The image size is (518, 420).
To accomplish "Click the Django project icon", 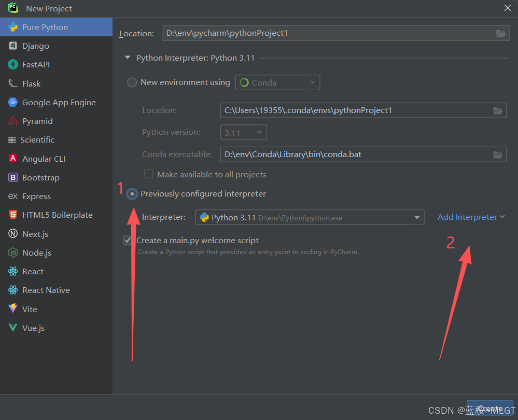I will [13, 46].
